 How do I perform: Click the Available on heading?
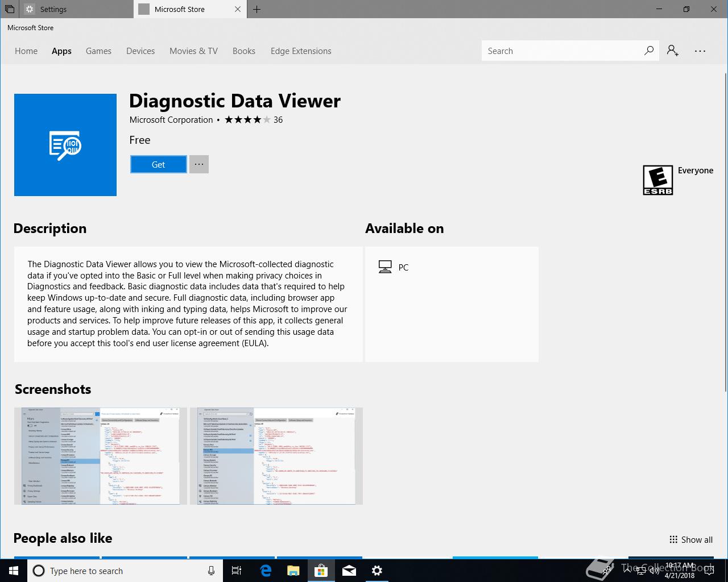404,228
